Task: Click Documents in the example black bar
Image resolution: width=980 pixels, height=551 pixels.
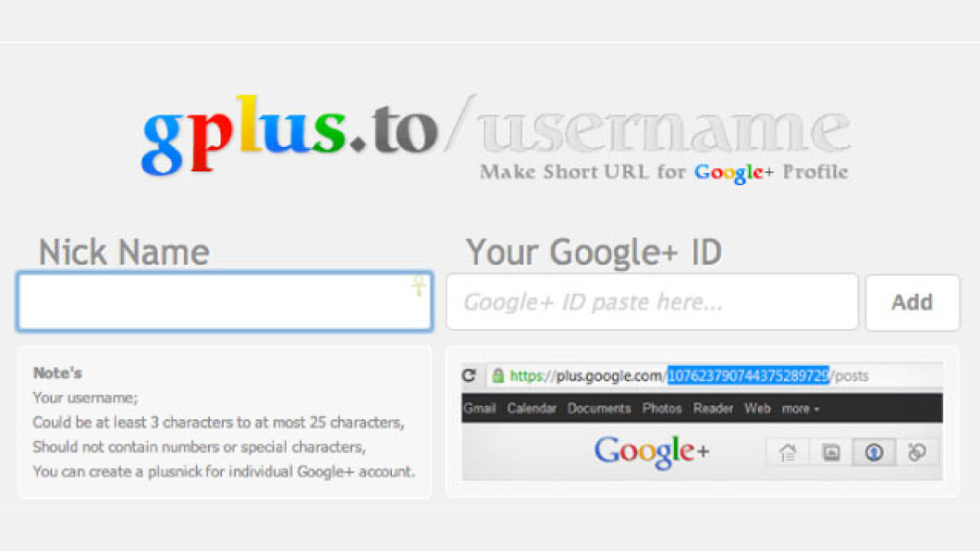Action: pyautogui.click(x=599, y=408)
